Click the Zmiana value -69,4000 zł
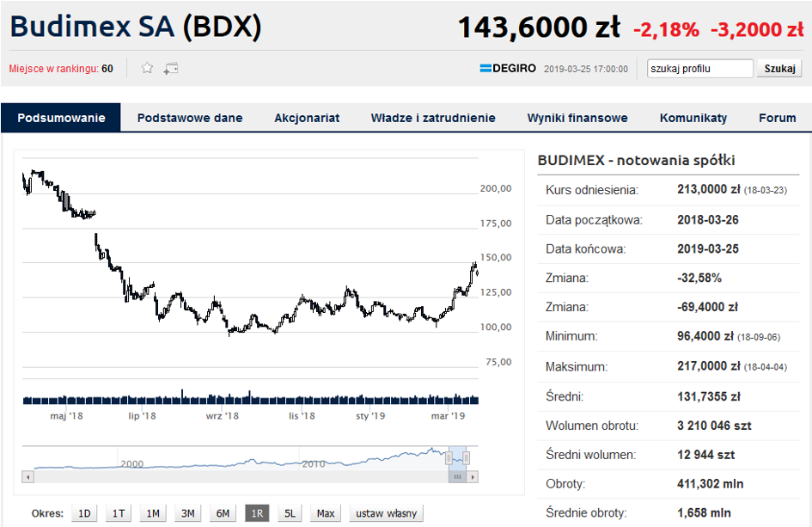Image resolution: width=812 pixels, height=527 pixels. point(707,307)
